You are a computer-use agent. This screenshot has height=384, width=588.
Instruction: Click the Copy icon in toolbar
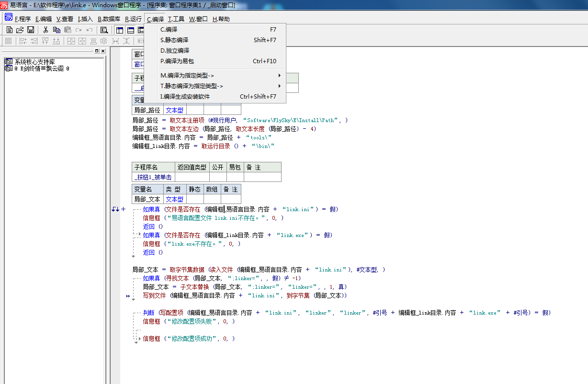click(57, 30)
